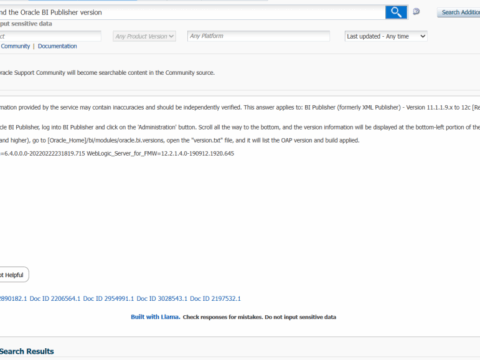
Task: Open the Last updated - Any time dropdown
Action: point(386,36)
